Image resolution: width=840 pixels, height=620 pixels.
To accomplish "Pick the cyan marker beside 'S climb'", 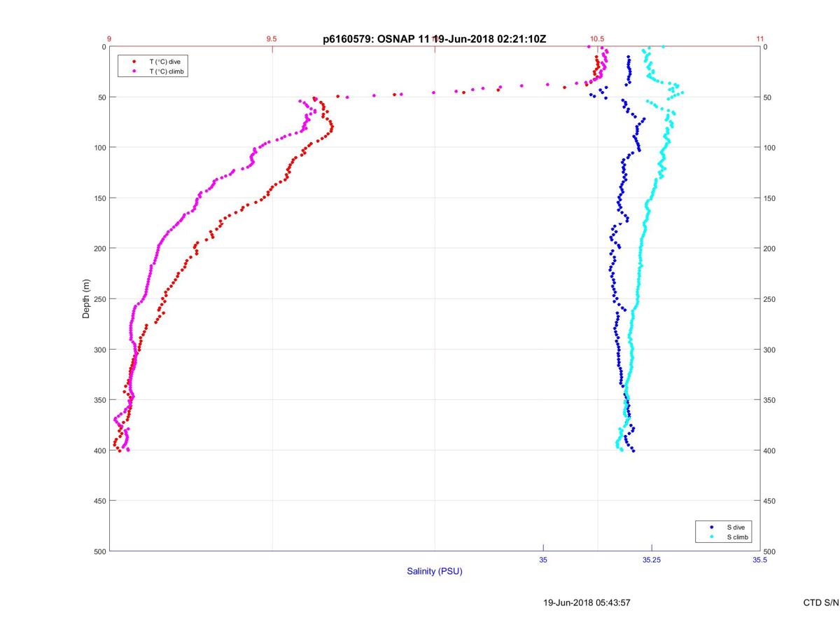I will point(711,537).
